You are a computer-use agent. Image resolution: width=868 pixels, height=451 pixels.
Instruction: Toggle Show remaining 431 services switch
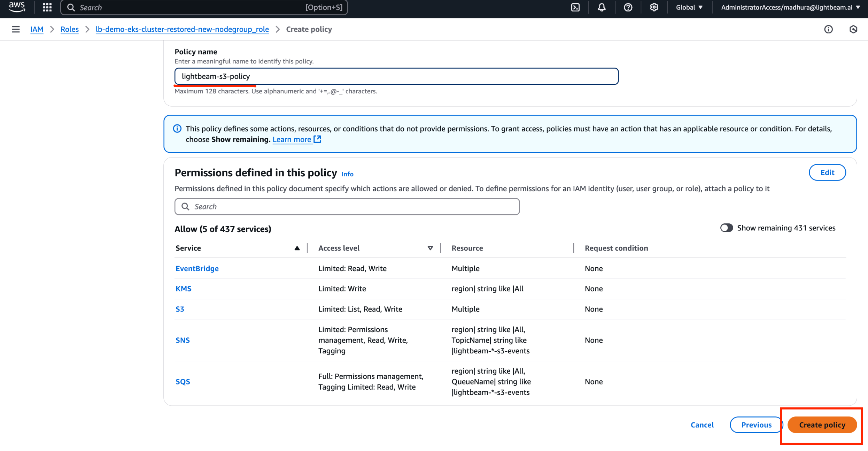coord(727,228)
